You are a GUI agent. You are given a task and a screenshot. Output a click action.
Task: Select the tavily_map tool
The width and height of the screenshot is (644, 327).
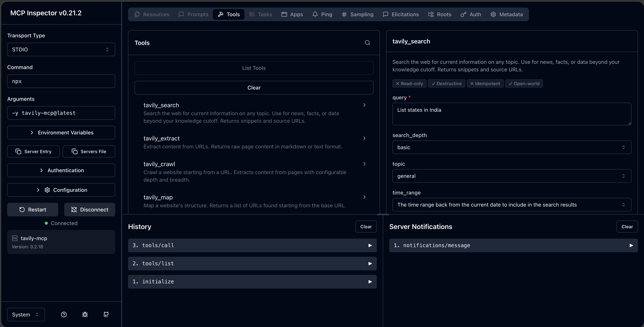click(x=254, y=201)
